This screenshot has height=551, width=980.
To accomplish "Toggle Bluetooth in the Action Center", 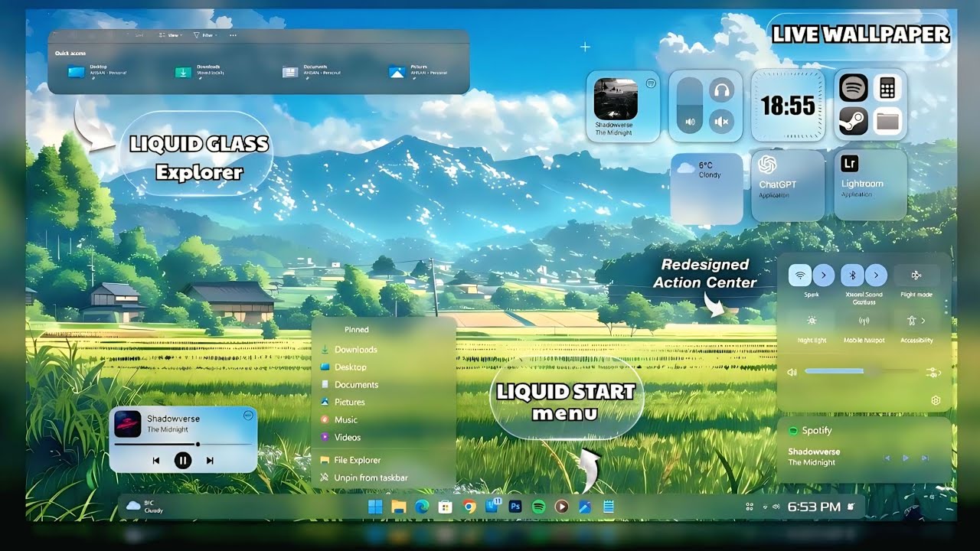I will (853, 275).
